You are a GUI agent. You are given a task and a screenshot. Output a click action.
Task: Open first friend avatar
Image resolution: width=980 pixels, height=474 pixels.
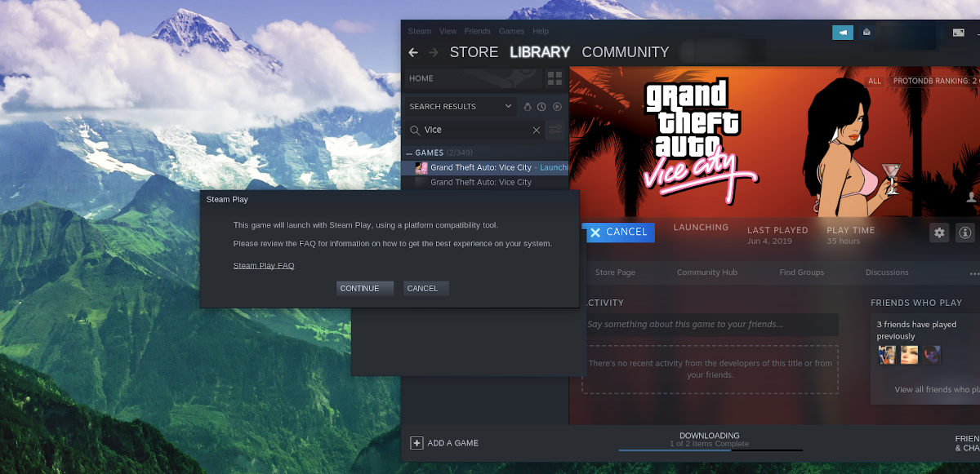[x=887, y=355]
